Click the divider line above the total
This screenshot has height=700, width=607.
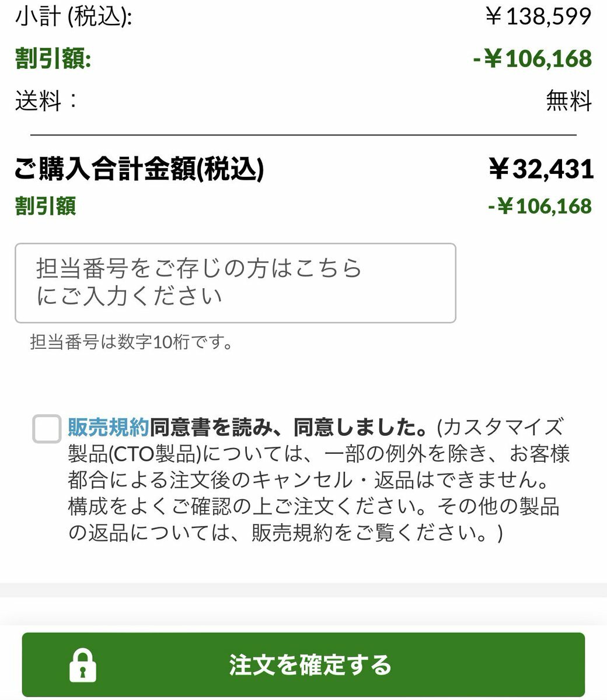point(303,135)
